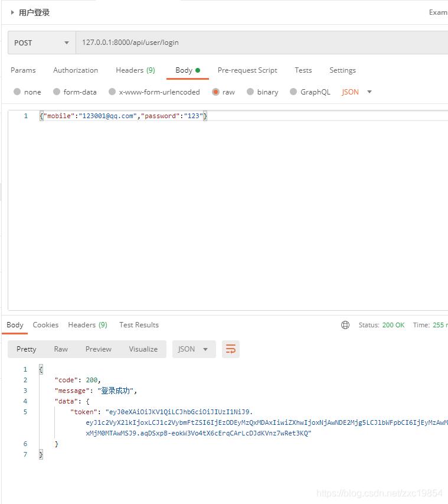Viewport: 448px width, 504px height.
Task: Select the GraphQL body option
Action: [x=293, y=92]
